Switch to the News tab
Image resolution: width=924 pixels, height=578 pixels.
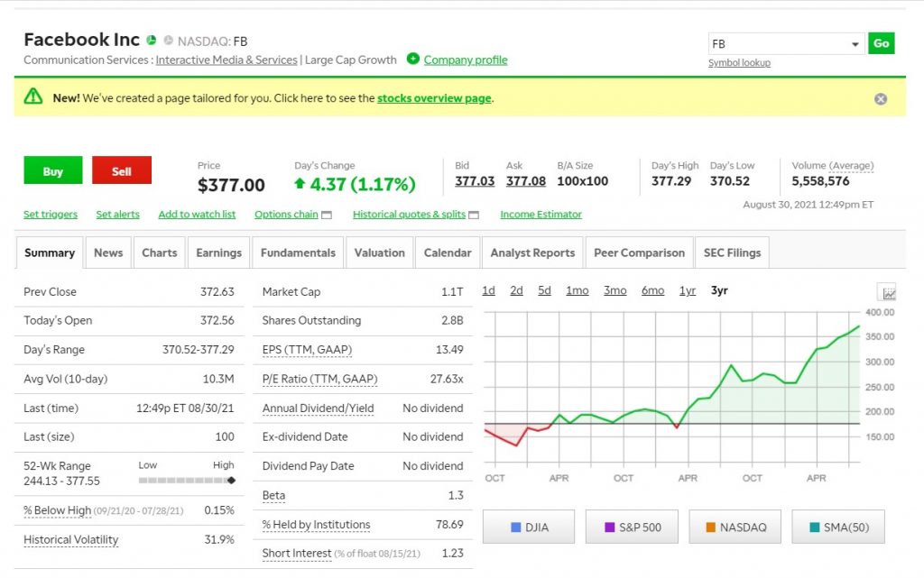tap(108, 252)
